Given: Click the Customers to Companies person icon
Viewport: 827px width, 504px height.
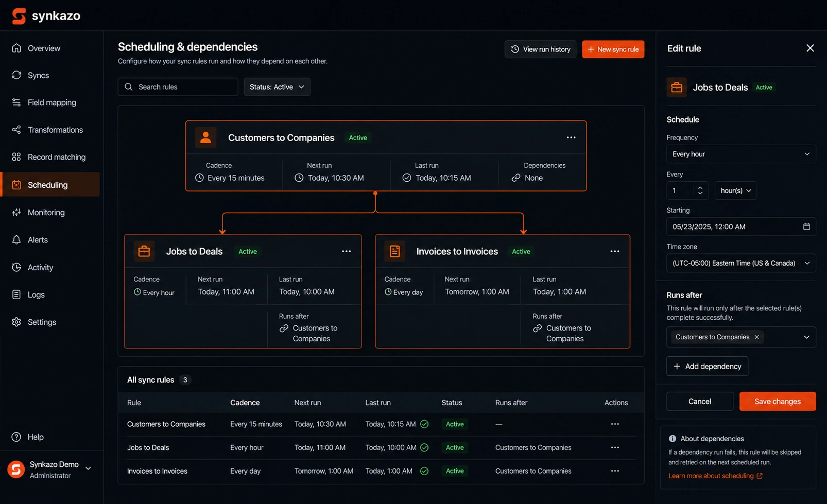Looking at the screenshot, I should coord(205,137).
